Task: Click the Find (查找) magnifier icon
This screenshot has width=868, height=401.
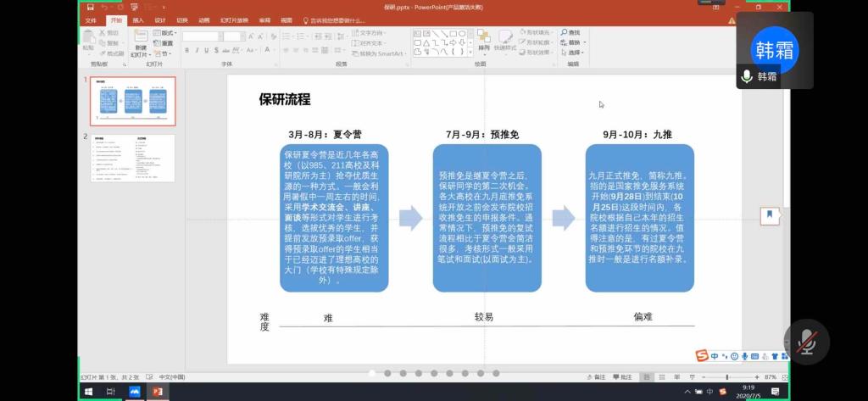Action: tap(564, 32)
